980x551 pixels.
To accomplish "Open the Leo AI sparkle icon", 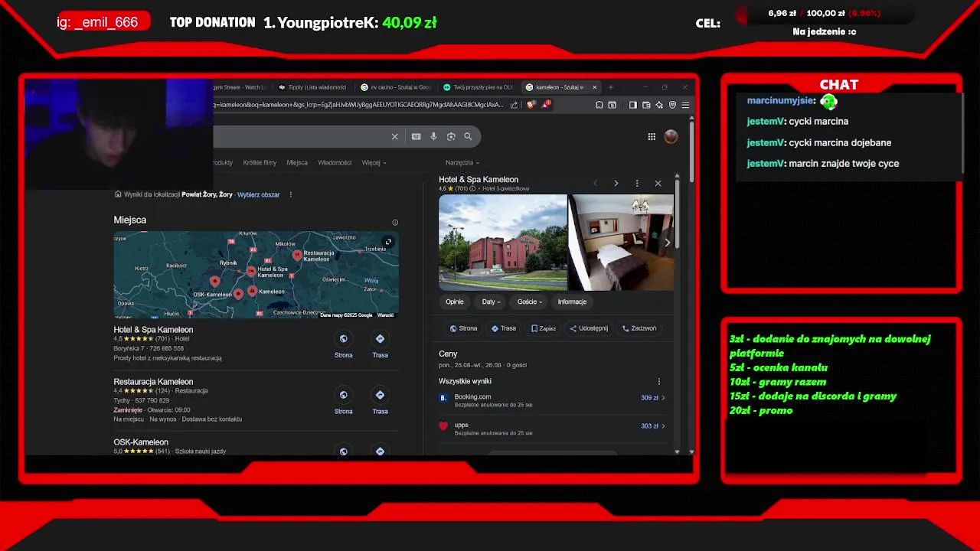I will (x=659, y=105).
